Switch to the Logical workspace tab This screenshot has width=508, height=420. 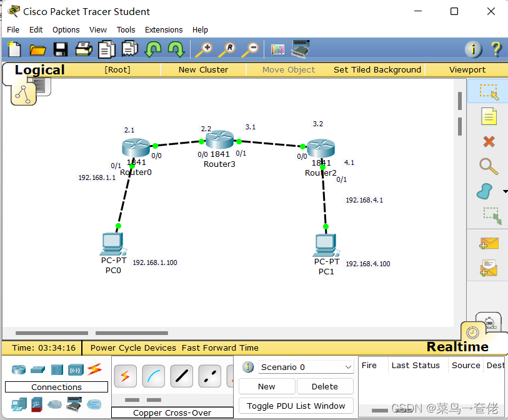(39, 69)
